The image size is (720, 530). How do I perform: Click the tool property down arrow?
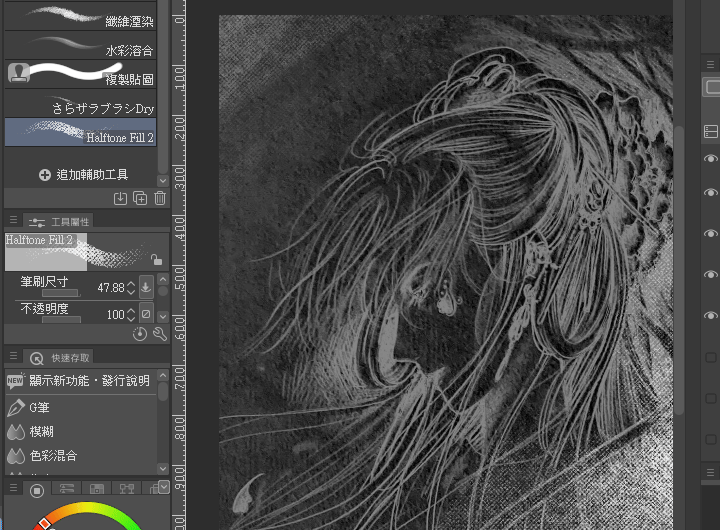pyautogui.click(x=163, y=316)
